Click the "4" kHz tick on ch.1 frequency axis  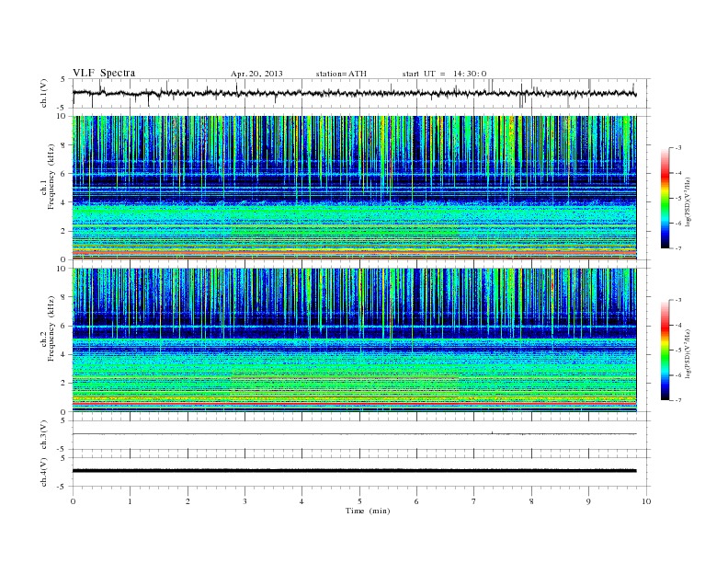point(63,202)
